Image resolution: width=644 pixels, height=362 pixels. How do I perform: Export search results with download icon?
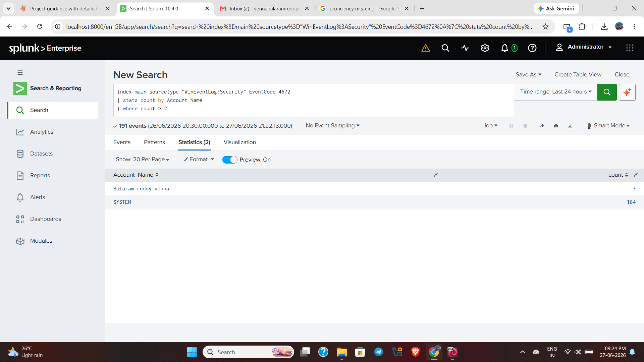click(570, 126)
